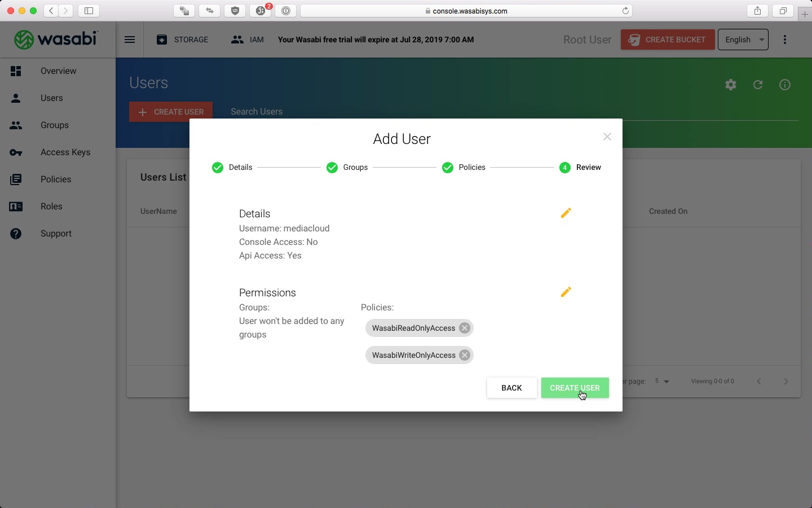Open the rows per page dropdown
The width and height of the screenshot is (812, 508).
coord(662,382)
